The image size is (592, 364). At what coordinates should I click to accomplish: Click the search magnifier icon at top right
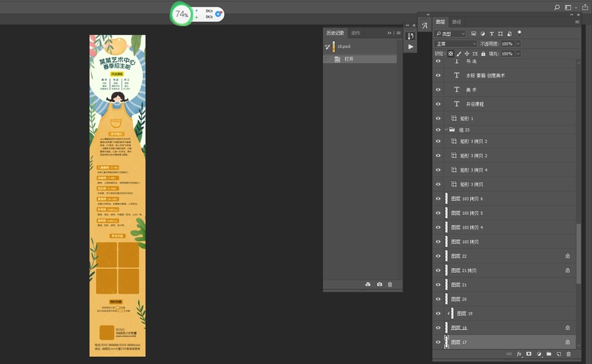coord(557,7)
